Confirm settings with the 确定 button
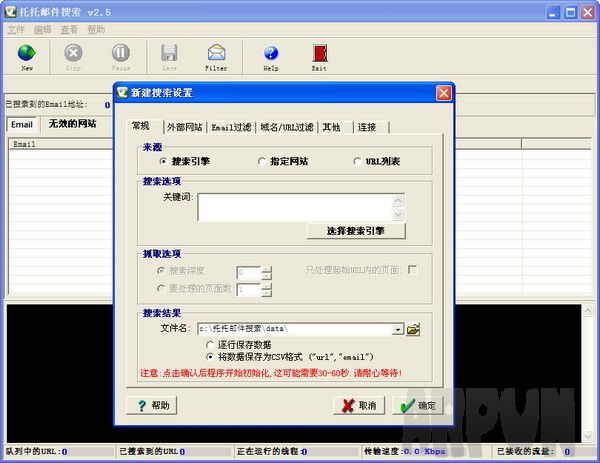The image size is (600, 463). (x=418, y=406)
